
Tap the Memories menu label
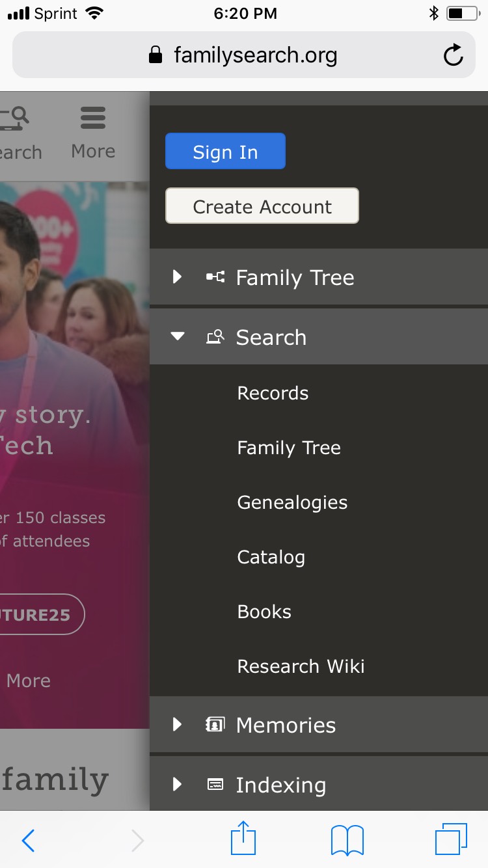tap(286, 725)
